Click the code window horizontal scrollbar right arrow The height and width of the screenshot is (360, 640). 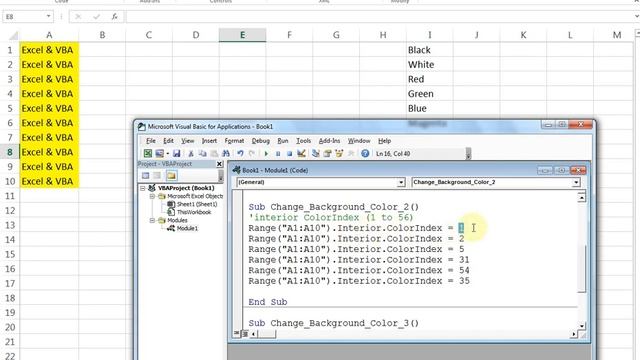tap(574, 334)
